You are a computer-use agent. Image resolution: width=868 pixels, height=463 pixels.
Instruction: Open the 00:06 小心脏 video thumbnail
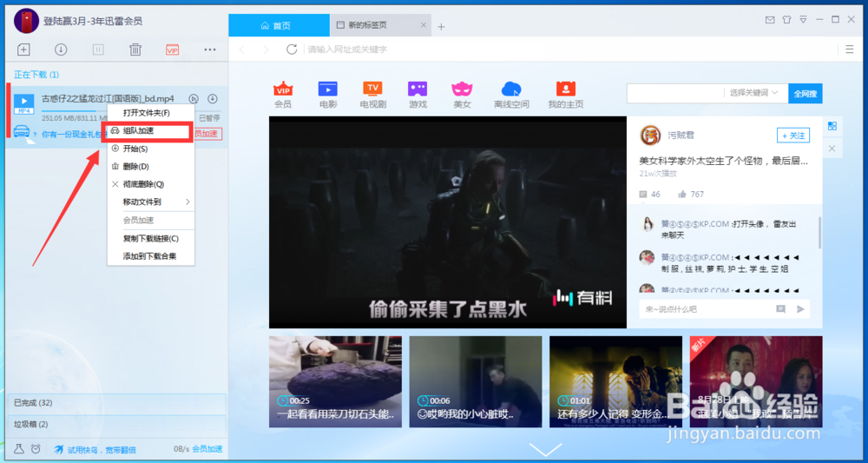476,381
